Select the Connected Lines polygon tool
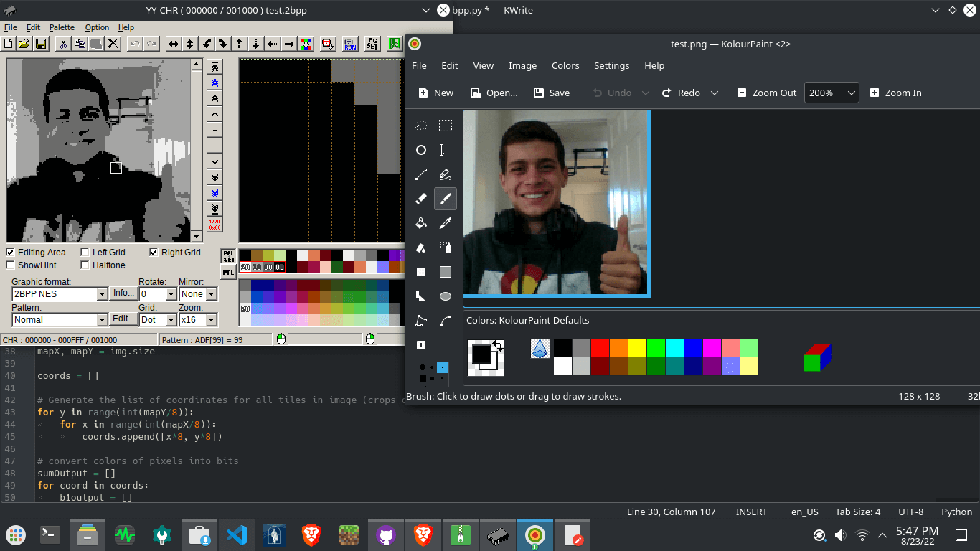Image resolution: width=980 pixels, height=551 pixels. click(421, 321)
